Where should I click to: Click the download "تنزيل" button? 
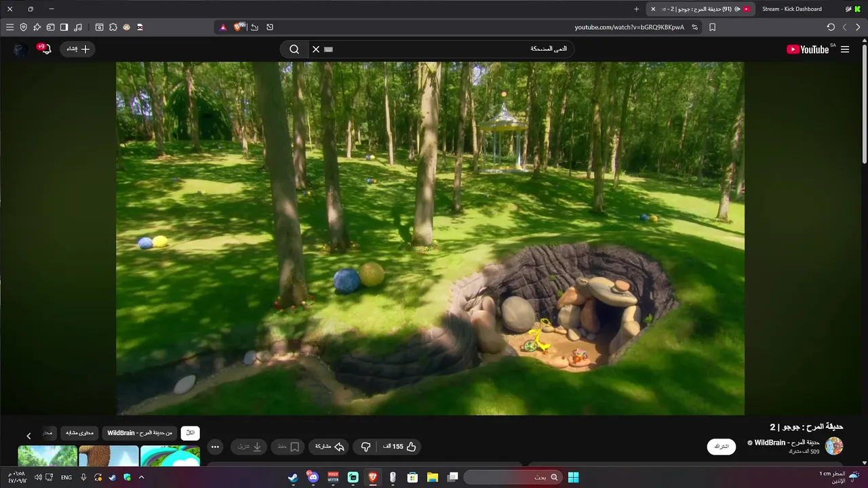pos(250,447)
